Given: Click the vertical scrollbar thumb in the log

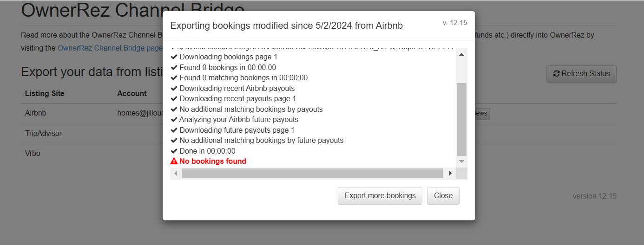Looking at the screenshot, I should (x=461, y=118).
